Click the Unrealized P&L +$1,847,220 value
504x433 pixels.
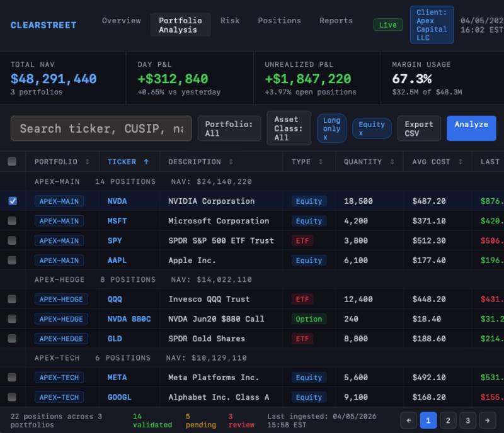pyautogui.click(x=308, y=79)
